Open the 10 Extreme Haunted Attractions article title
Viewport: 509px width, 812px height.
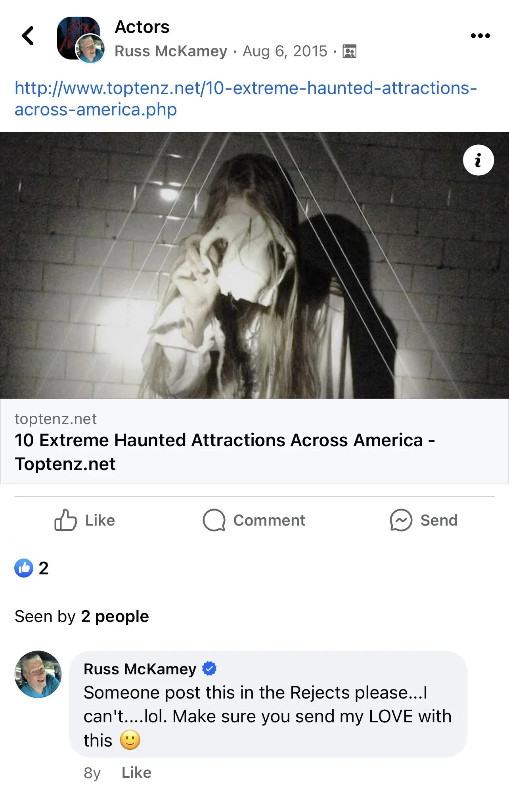pyautogui.click(x=225, y=452)
